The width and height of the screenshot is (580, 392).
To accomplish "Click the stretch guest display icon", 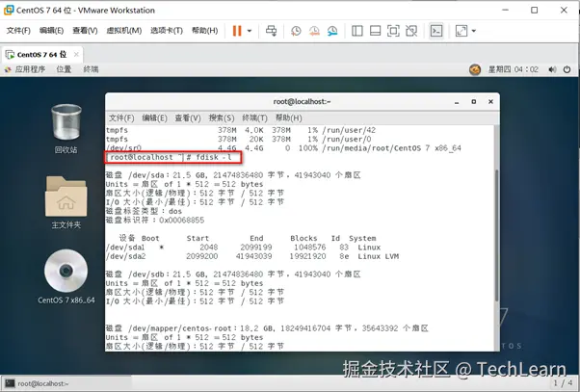I will tap(461, 31).
